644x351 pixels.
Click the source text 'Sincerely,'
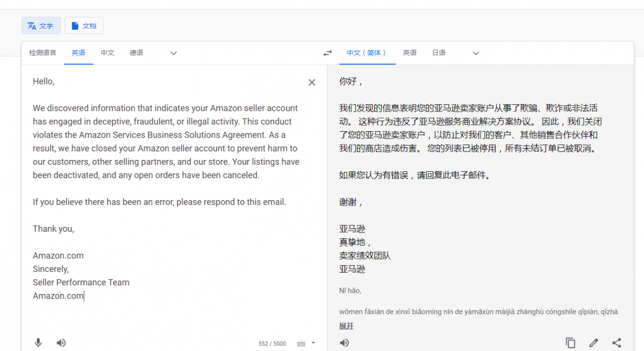click(x=51, y=269)
